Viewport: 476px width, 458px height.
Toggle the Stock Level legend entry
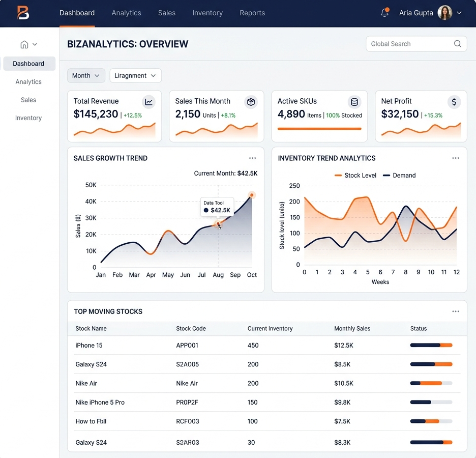point(355,175)
